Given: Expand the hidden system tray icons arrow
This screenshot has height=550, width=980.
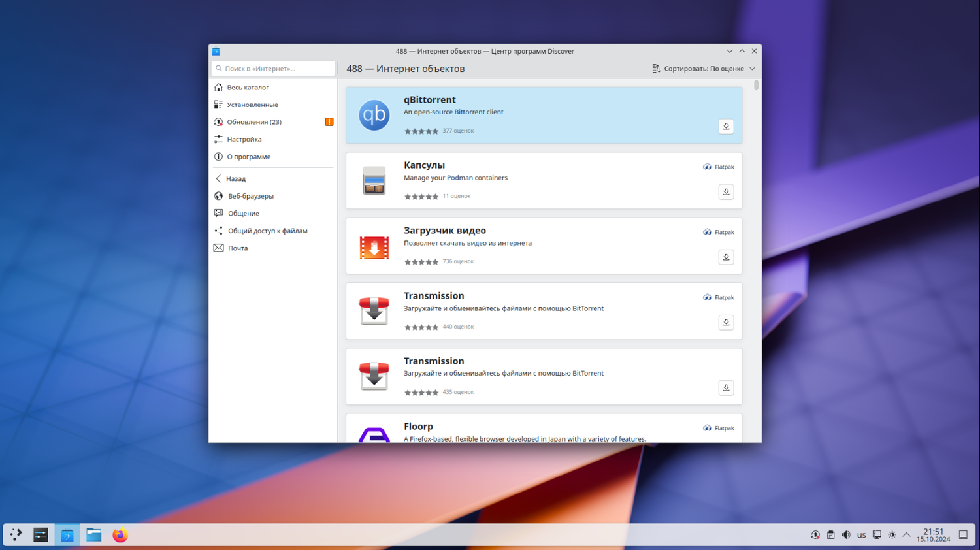Looking at the screenshot, I should [x=907, y=535].
